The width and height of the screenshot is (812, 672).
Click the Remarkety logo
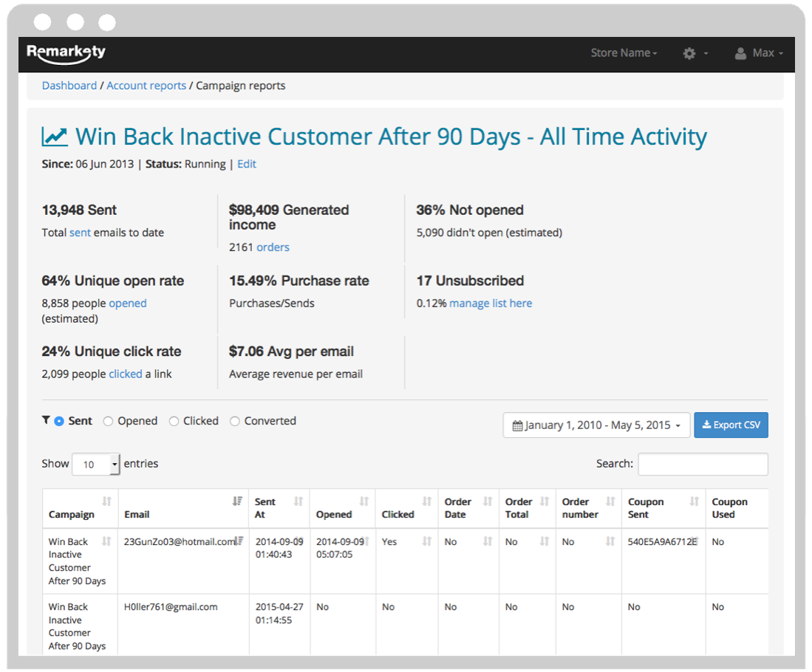[66, 53]
